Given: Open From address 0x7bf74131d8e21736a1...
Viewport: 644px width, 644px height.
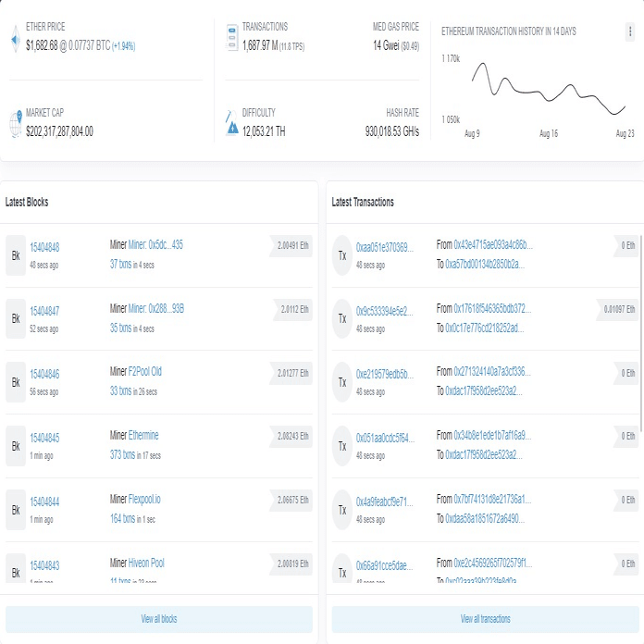Looking at the screenshot, I should pyautogui.click(x=492, y=499).
